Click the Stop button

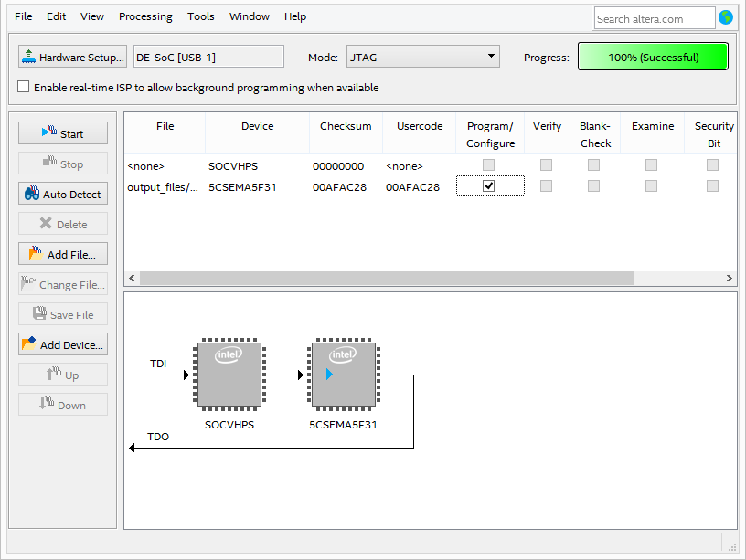coord(63,164)
